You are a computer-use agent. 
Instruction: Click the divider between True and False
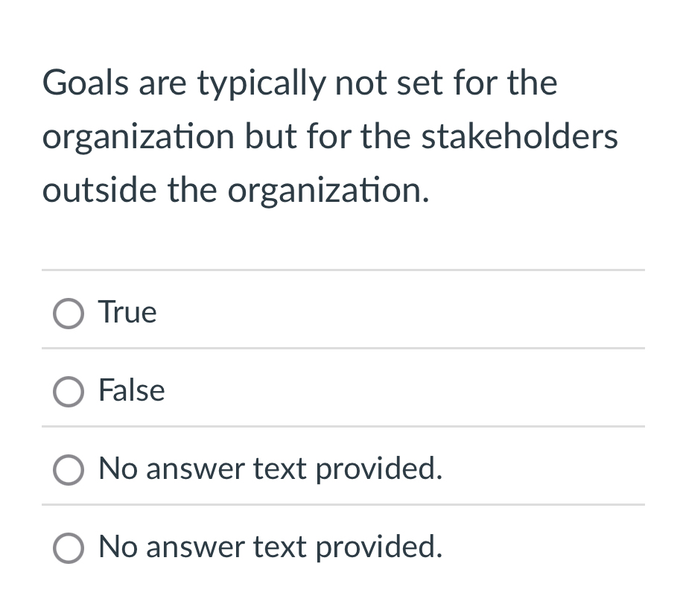[x=343, y=348]
